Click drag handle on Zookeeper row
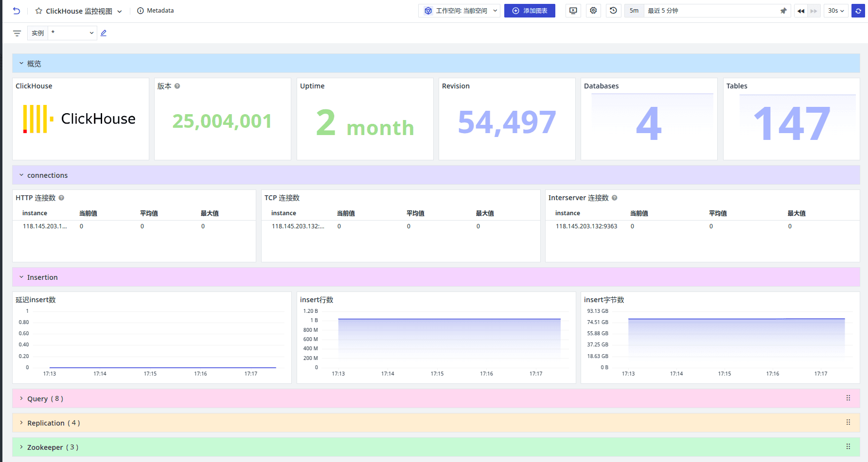868x462 pixels. [x=848, y=447]
